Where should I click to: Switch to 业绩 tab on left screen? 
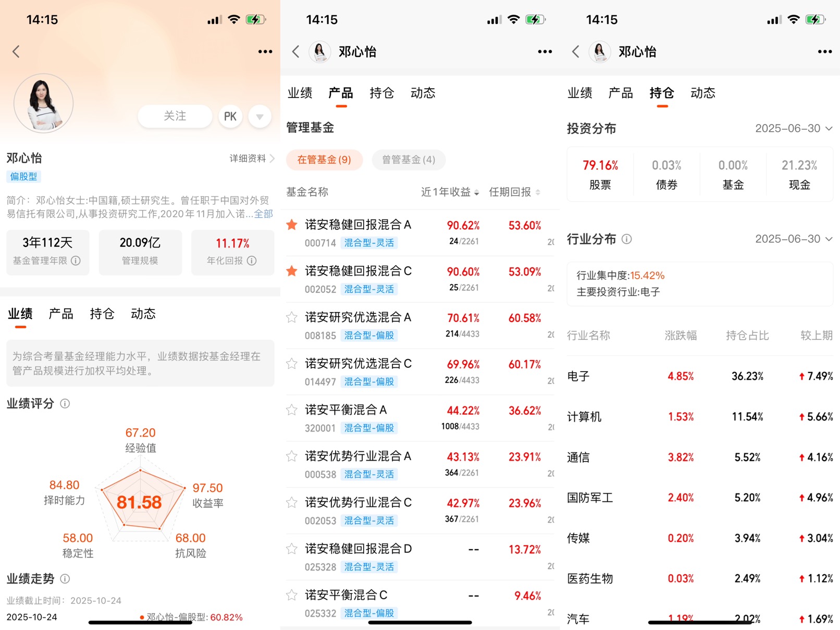tap(20, 314)
